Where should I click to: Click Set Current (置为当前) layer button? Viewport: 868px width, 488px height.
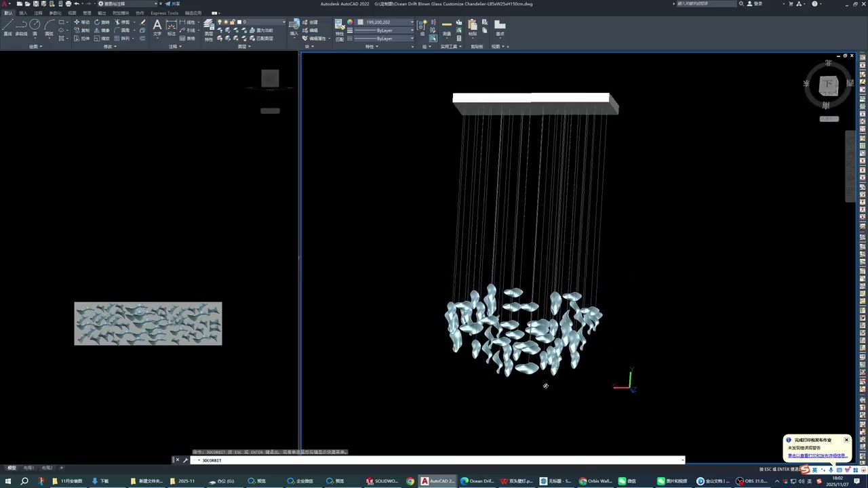tap(262, 30)
